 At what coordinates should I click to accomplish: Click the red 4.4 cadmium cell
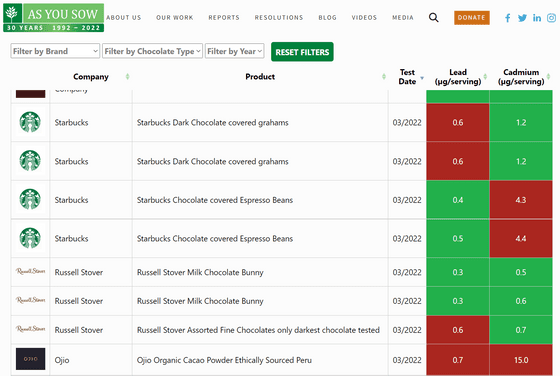(521, 239)
